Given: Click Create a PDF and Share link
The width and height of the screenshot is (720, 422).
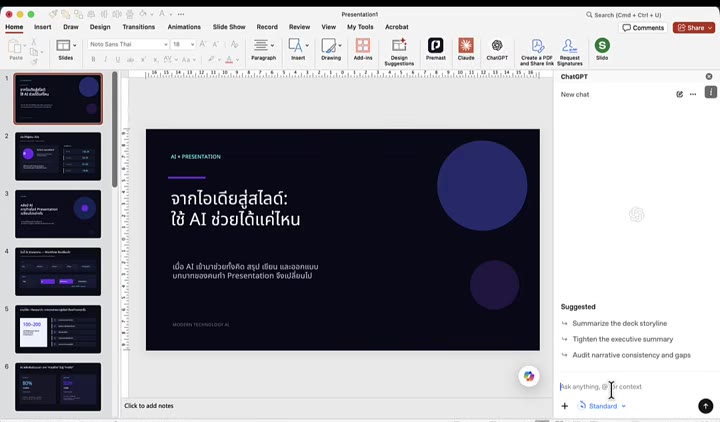Looking at the screenshot, I should (536, 52).
